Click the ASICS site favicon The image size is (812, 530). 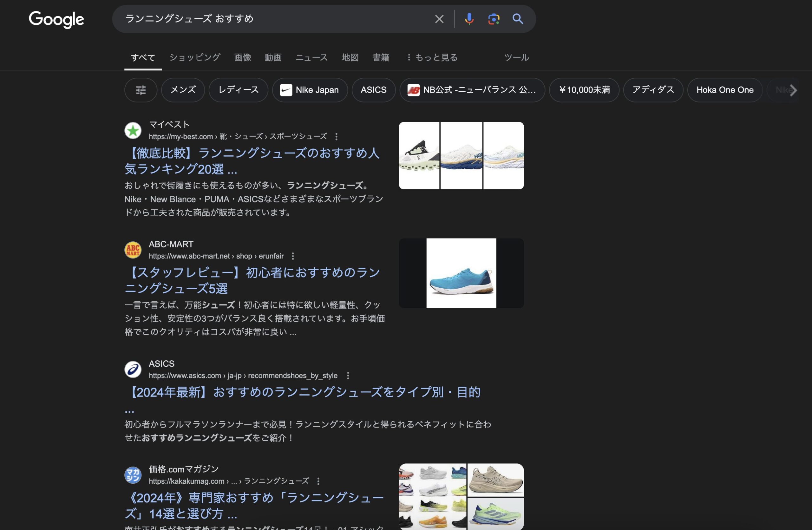point(133,370)
